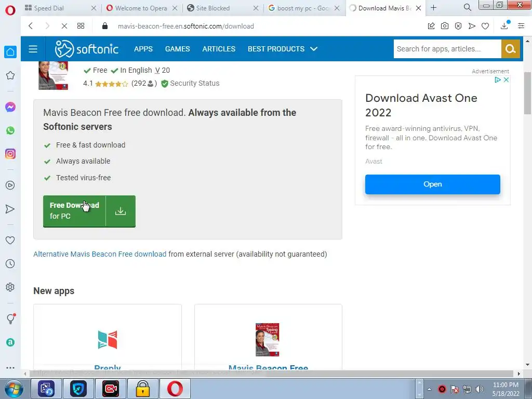Click Free Download for PC button
The height and width of the screenshot is (399, 532).
pos(89,211)
